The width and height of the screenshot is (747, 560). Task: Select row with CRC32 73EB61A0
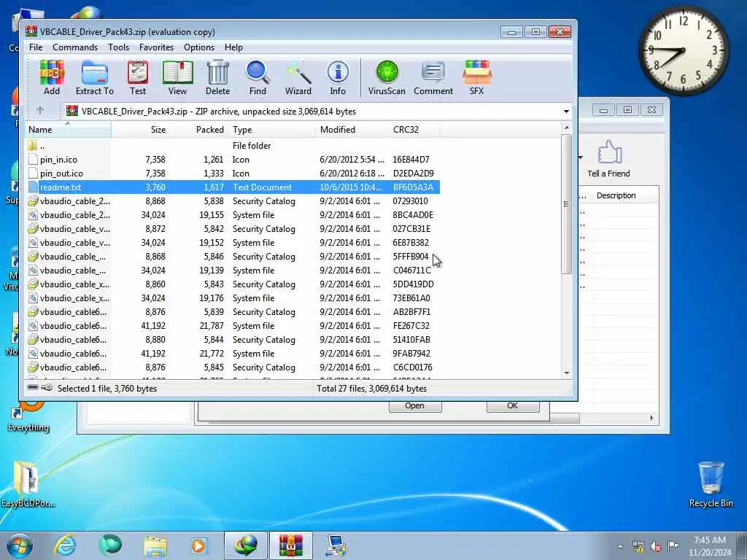click(x=233, y=298)
